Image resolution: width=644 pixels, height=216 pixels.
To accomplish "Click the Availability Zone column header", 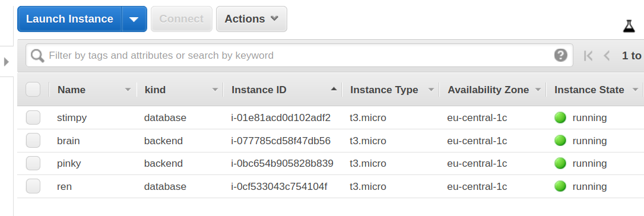I will coord(488,90).
